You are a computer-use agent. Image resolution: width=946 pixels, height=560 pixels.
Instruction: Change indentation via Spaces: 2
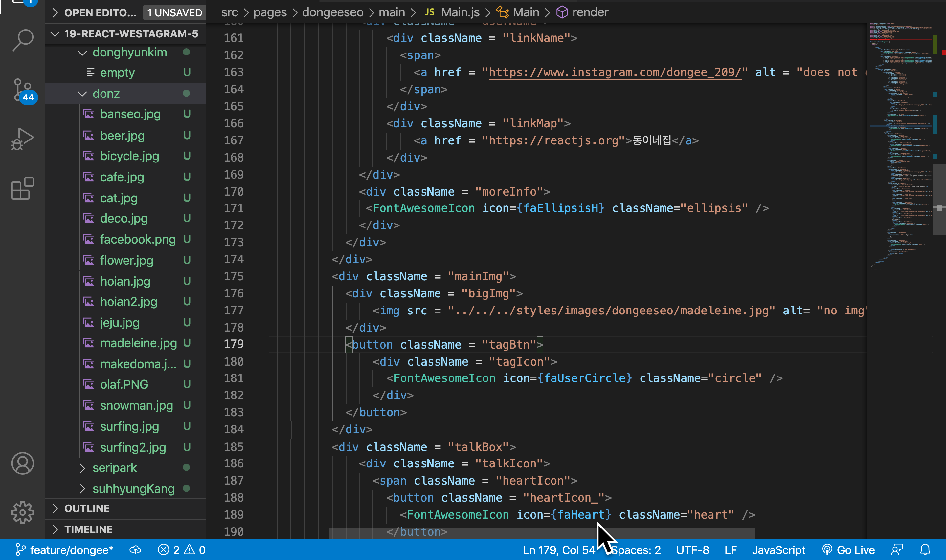pos(636,550)
